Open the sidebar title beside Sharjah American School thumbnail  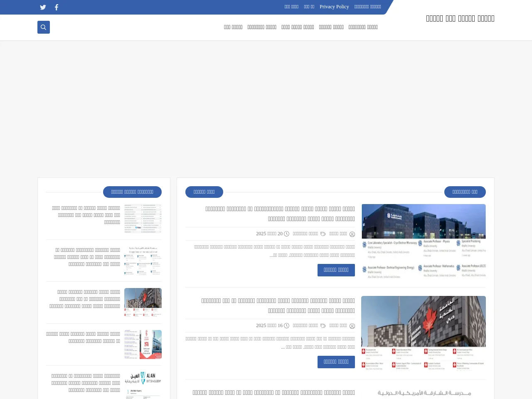click(87, 257)
